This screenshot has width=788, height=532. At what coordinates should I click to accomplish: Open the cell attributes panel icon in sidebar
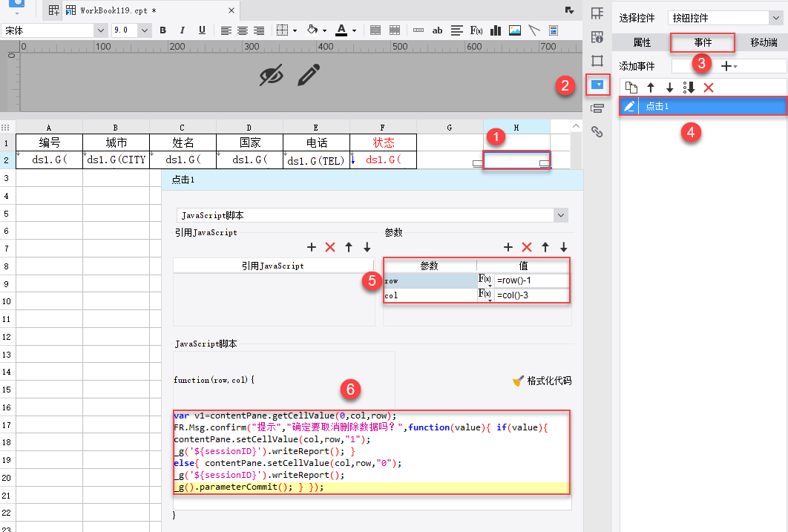[x=597, y=37]
